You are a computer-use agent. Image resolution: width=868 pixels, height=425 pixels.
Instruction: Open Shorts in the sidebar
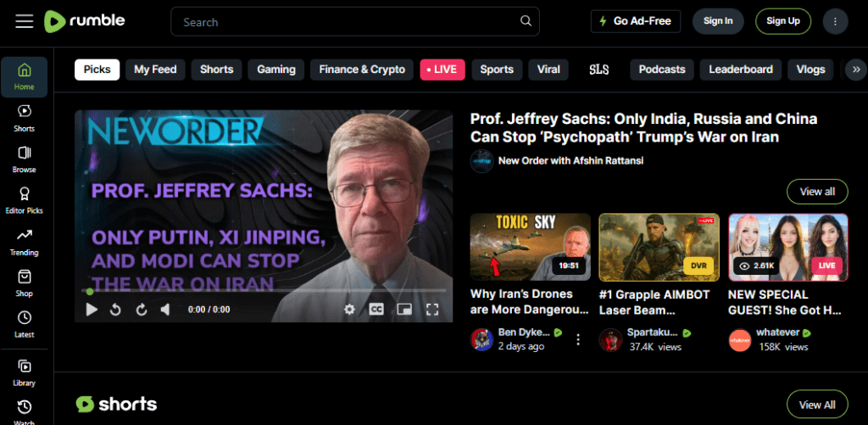coord(25,118)
